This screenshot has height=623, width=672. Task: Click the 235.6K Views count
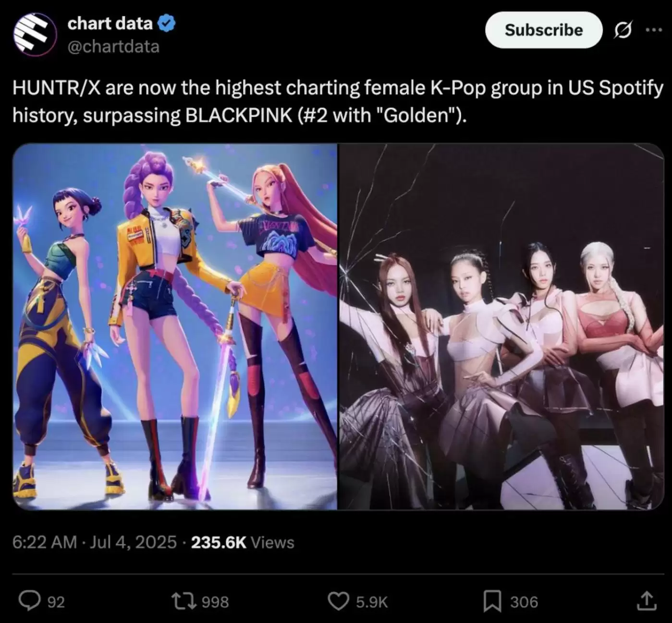(x=243, y=542)
